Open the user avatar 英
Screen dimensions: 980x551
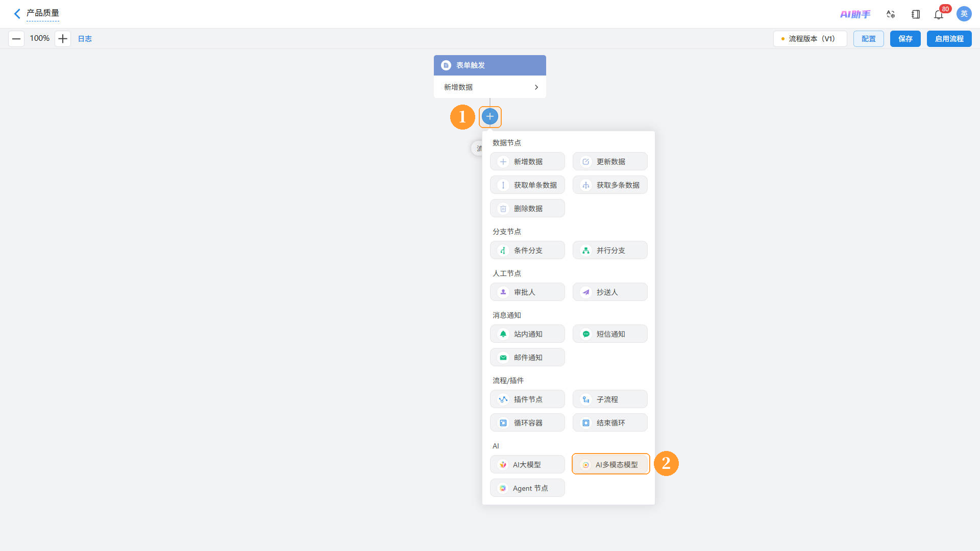click(964, 14)
